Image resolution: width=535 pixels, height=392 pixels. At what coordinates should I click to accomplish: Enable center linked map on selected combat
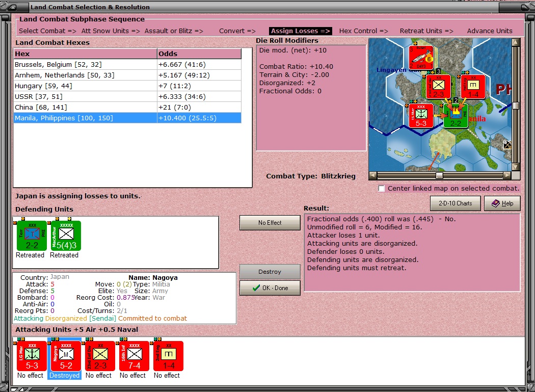[382, 189]
